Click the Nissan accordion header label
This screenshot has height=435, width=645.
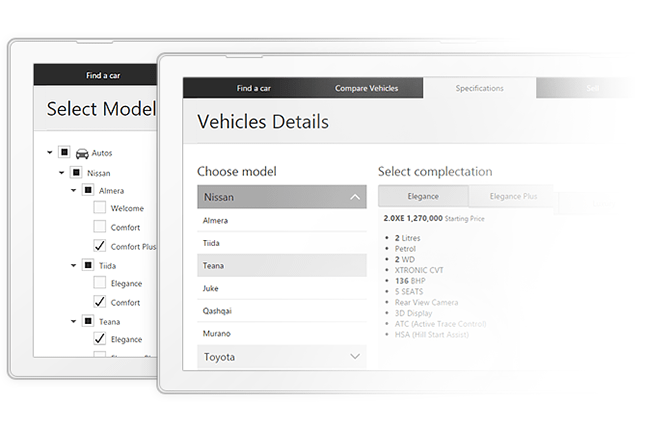pos(219,198)
